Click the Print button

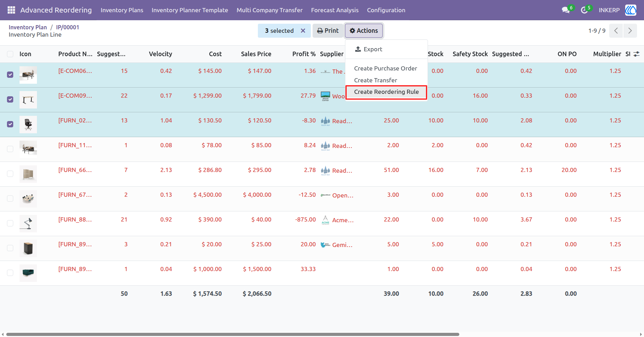(328, 31)
